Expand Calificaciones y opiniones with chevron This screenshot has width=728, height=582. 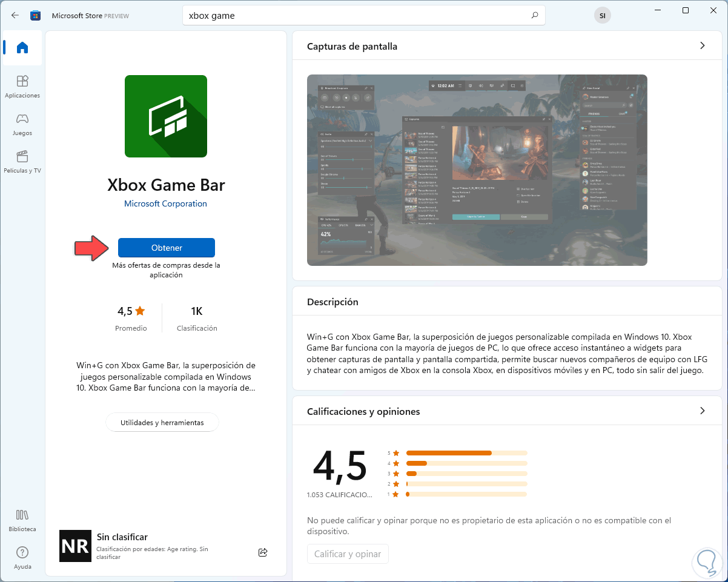click(703, 411)
